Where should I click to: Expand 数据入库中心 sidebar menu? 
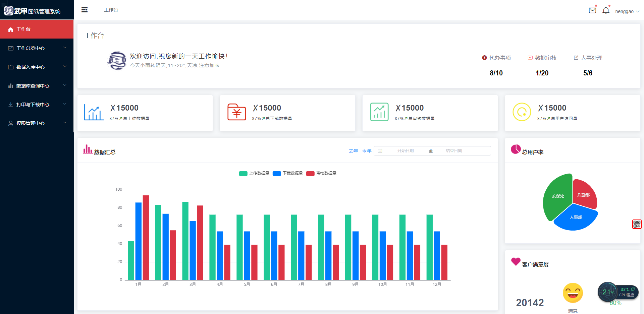[37, 67]
